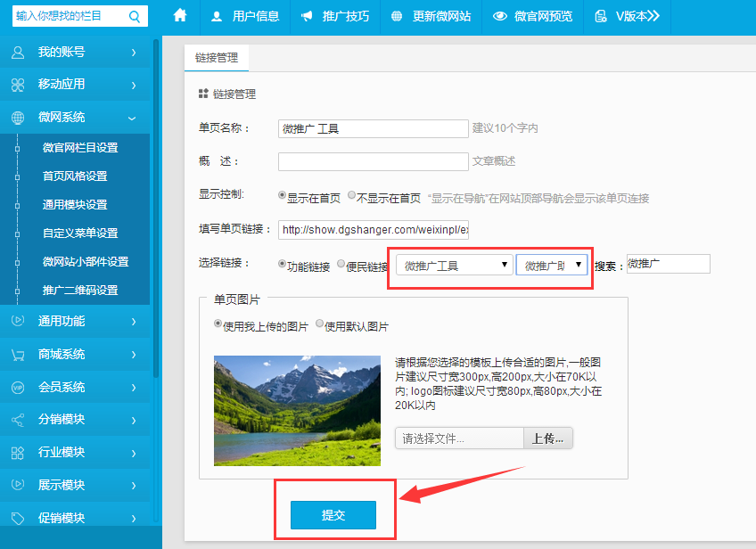The width and height of the screenshot is (756, 549).
Task: Click the 单页名称 text field
Action: point(373,128)
